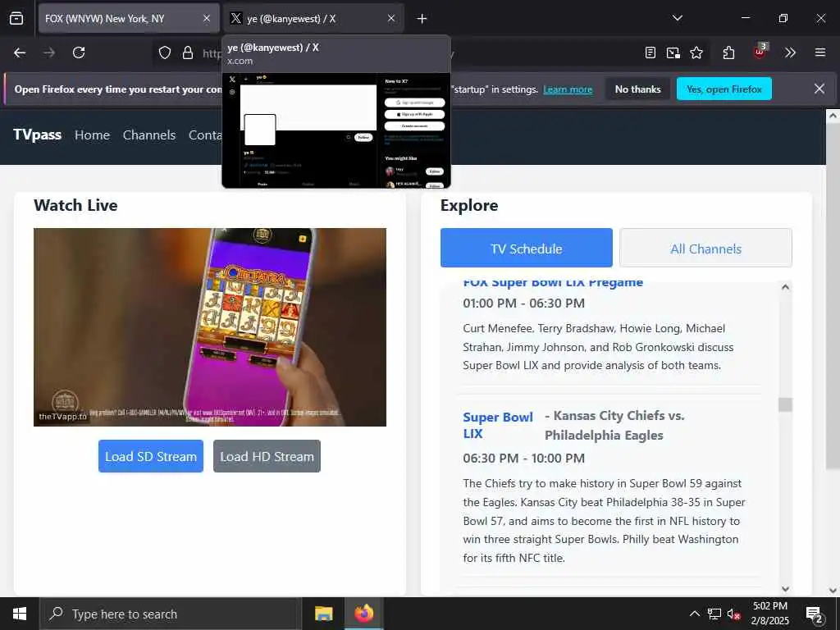
Task: Open Firefox View icon in tab bar
Action: pos(16,19)
